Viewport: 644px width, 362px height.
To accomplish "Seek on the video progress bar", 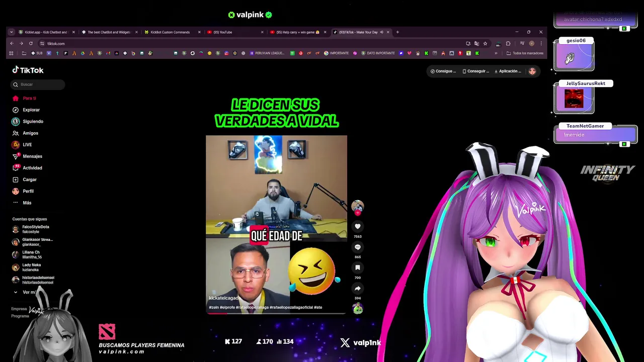I will [276, 313].
